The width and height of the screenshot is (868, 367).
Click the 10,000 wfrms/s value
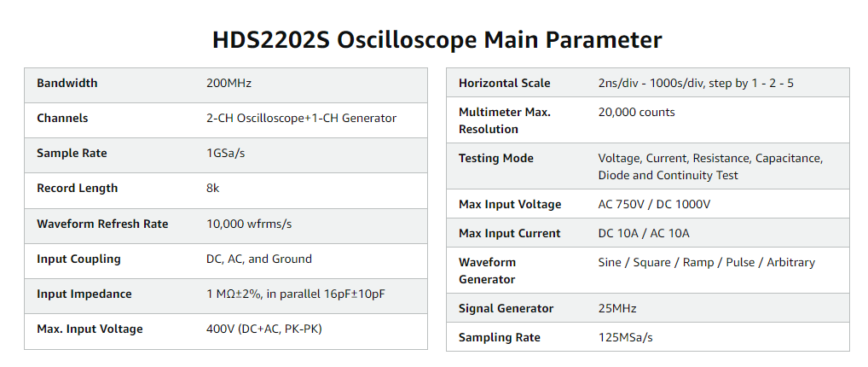[249, 224]
